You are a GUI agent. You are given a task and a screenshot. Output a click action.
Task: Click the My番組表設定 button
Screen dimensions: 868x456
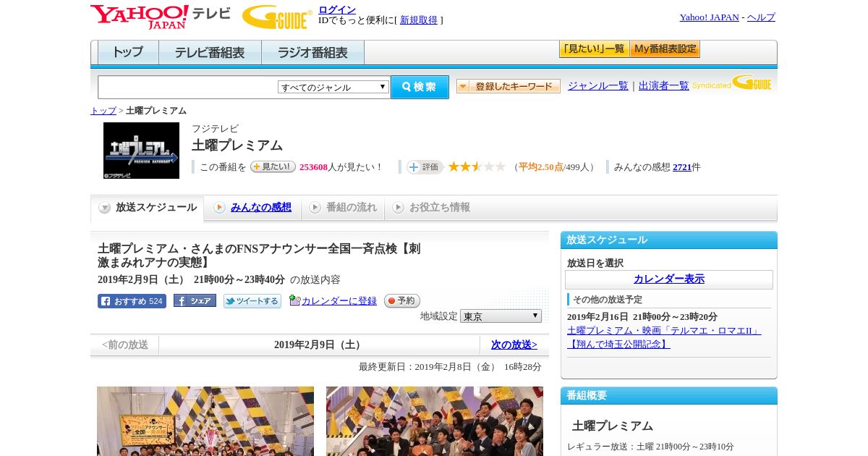(x=665, y=49)
